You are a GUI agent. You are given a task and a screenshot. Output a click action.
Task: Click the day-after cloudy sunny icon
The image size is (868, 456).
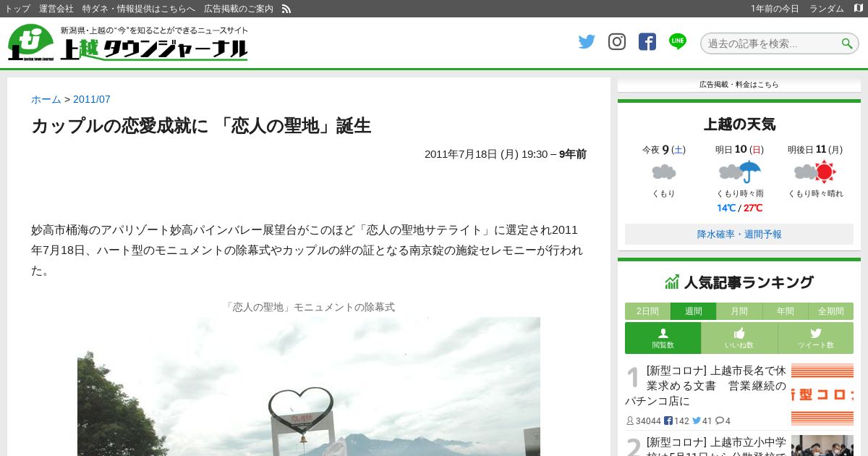tap(815, 172)
